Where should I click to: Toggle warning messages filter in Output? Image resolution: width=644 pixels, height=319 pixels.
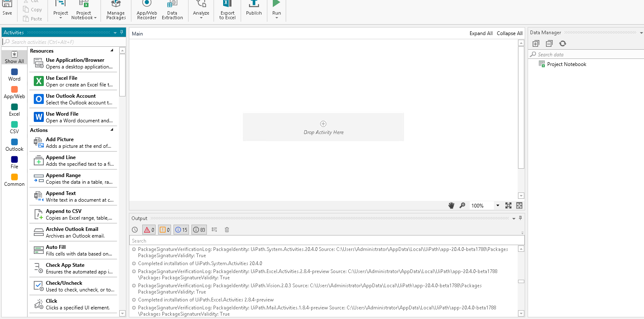point(165,230)
